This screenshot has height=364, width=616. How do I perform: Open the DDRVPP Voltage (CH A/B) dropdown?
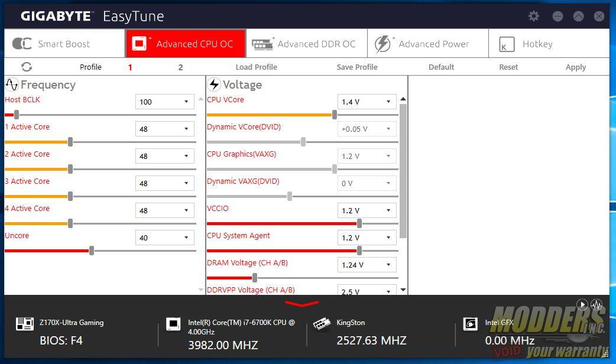coord(367,290)
